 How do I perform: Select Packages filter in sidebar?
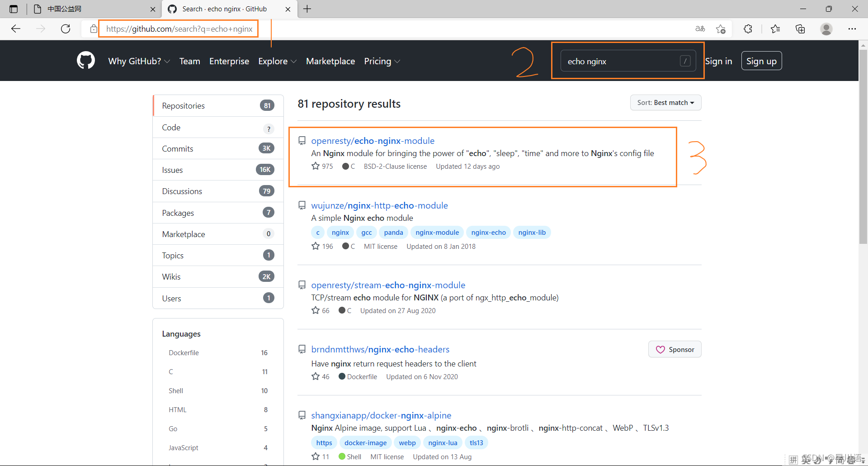tap(218, 213)
